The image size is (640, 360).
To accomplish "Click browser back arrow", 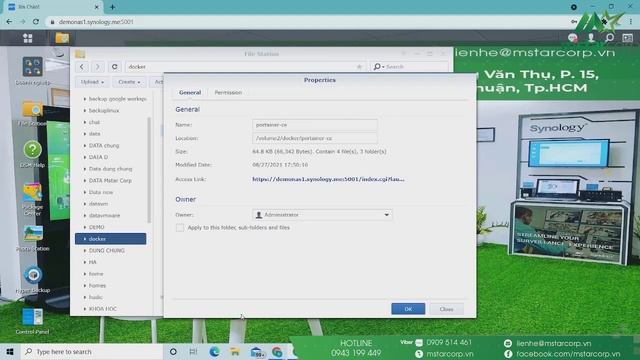I will [9, 22].
